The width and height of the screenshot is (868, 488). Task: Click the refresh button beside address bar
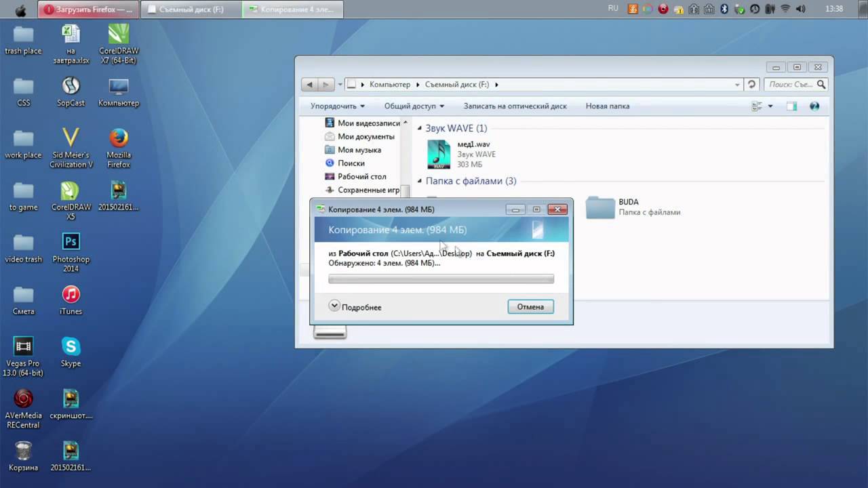[x=751, y=85]
